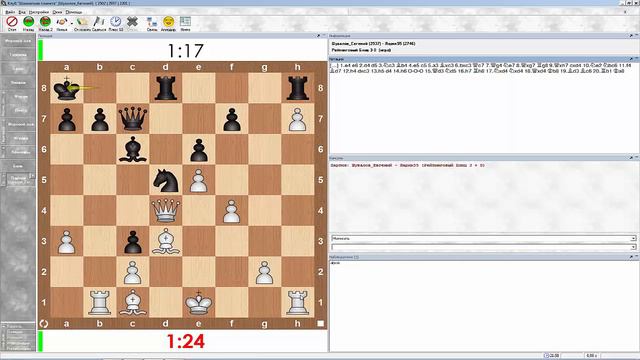
Task: Pin the Position board panel
Action: click(318, 36)
